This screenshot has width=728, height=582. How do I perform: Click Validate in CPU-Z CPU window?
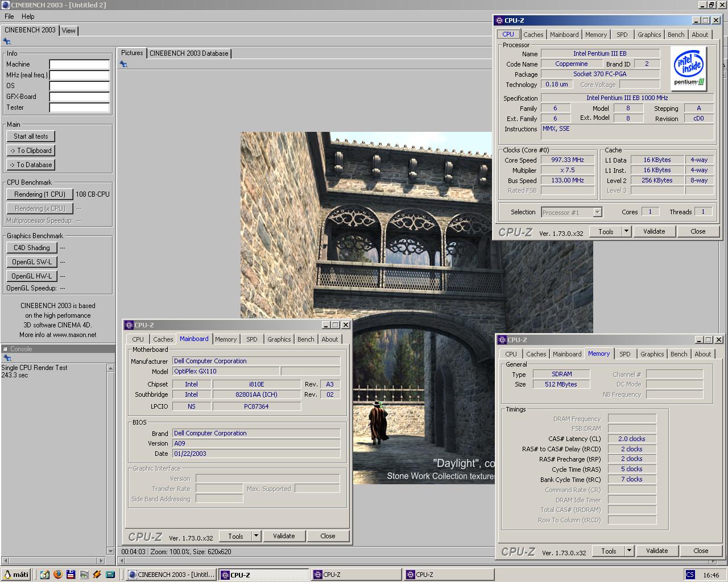tap(654, 231)
